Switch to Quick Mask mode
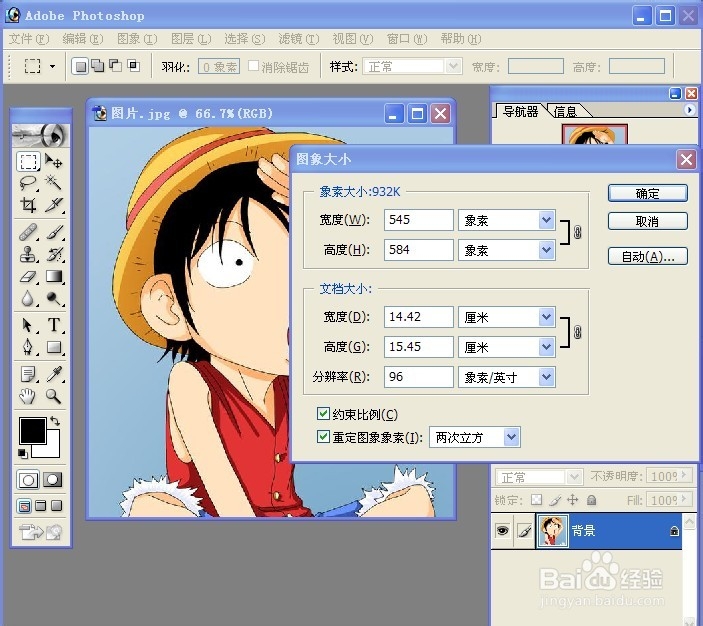Viewport: 703px width, 626px height. tap(53, 480)
